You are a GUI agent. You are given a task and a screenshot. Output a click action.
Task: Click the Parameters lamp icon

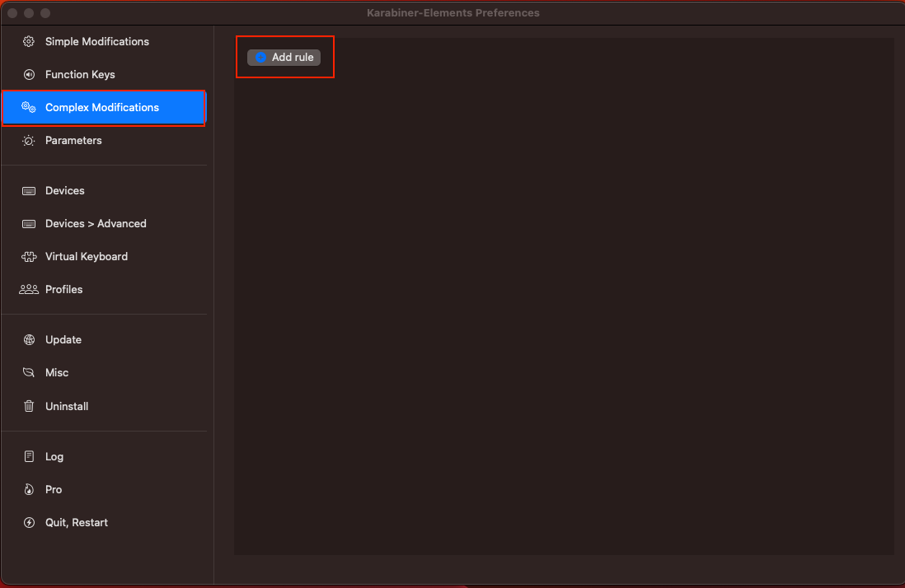(x=27, y=140)
